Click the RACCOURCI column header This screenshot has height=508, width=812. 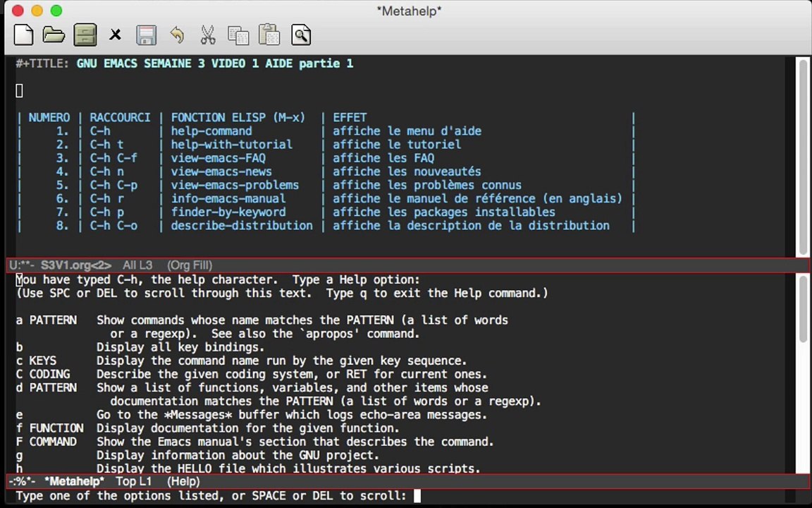click(x=120, y=118)
